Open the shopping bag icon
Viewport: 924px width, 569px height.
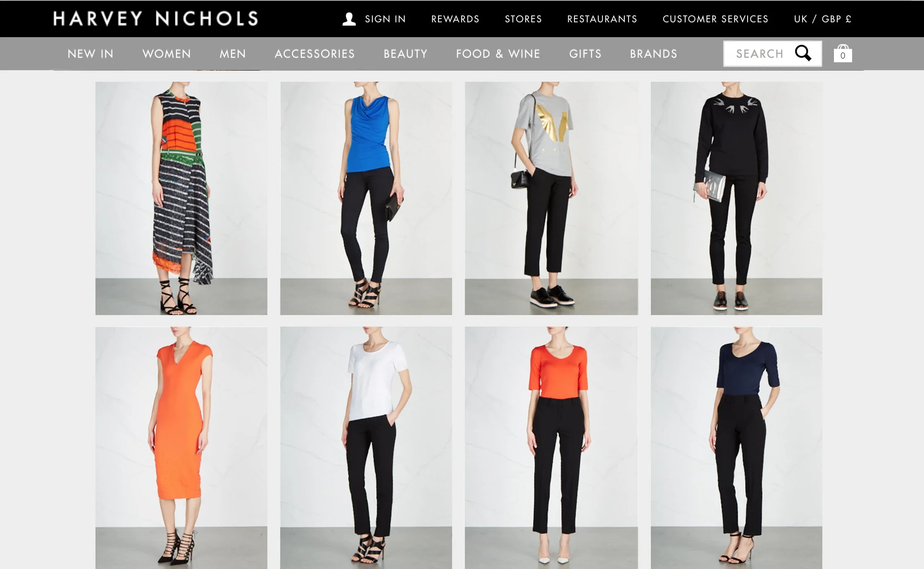click(x=843, y=53)
